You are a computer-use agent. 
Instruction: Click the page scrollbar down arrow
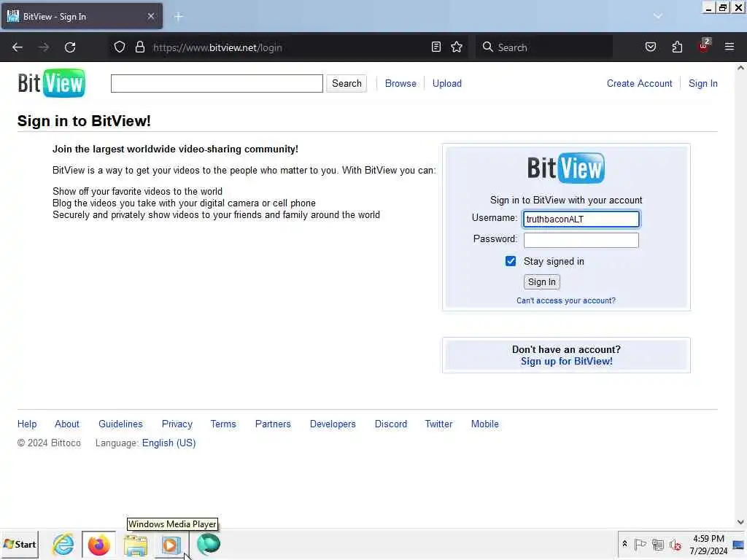[740, 522]
